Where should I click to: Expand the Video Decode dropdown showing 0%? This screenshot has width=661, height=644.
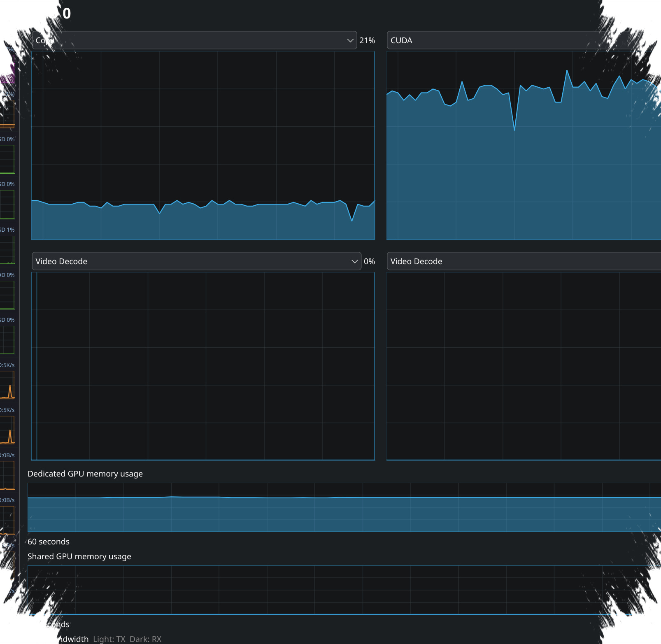tap(196, 261)
